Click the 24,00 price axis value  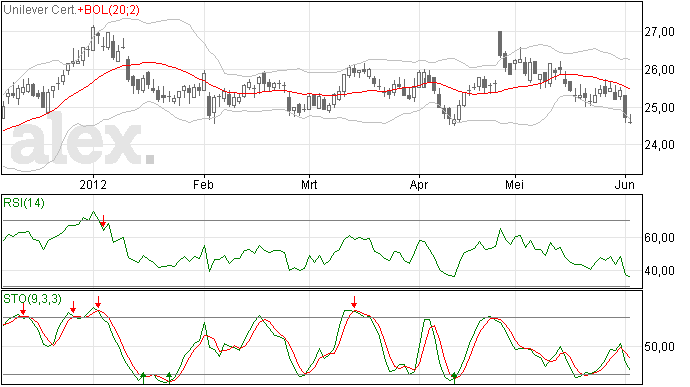pyautogui.click(x=659, y=145)
